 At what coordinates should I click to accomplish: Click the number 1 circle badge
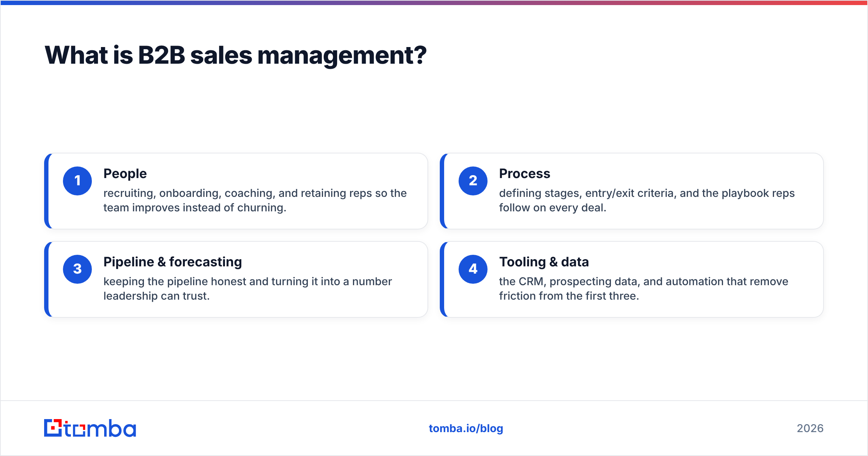pyautogui.click(x=77, y=181)
